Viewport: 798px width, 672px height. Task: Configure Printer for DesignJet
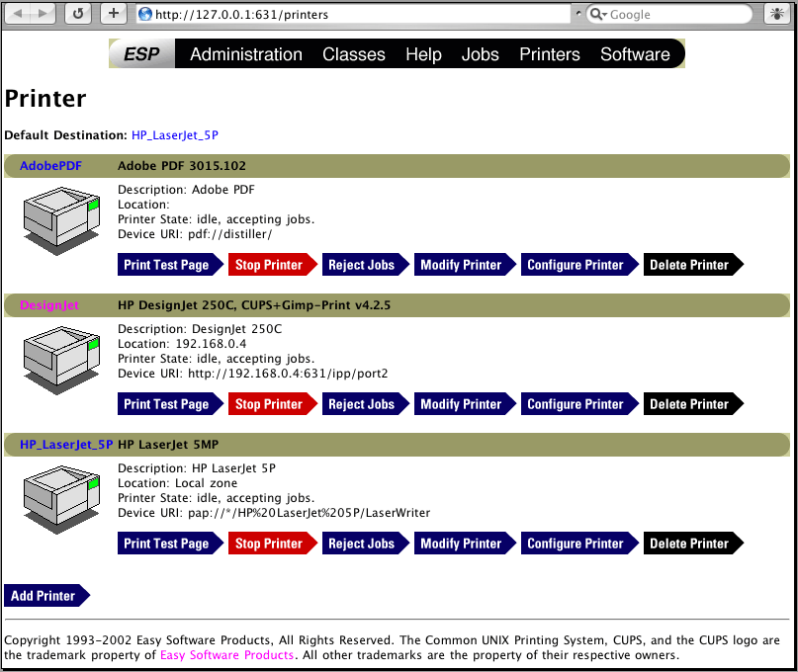[x=579, y=404]
